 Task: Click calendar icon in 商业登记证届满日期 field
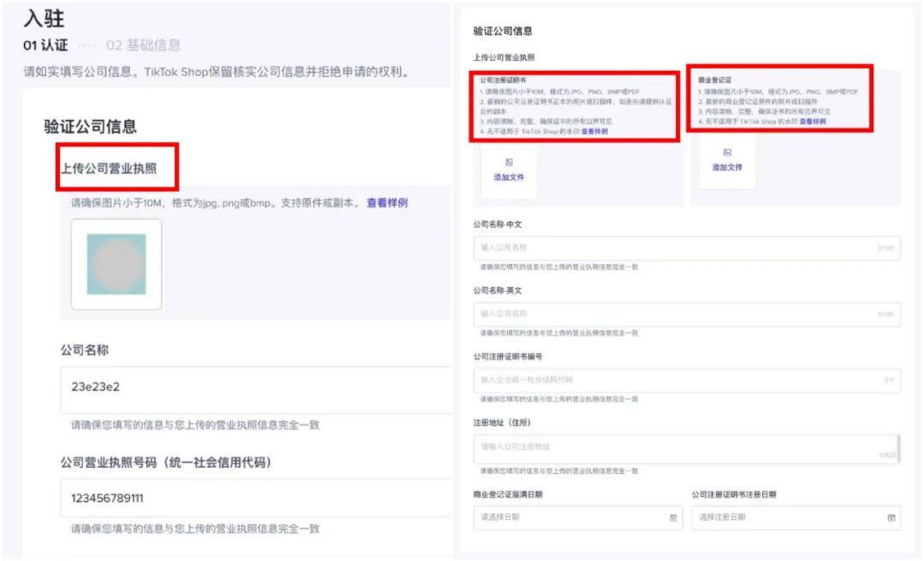(x=672, y=517)
